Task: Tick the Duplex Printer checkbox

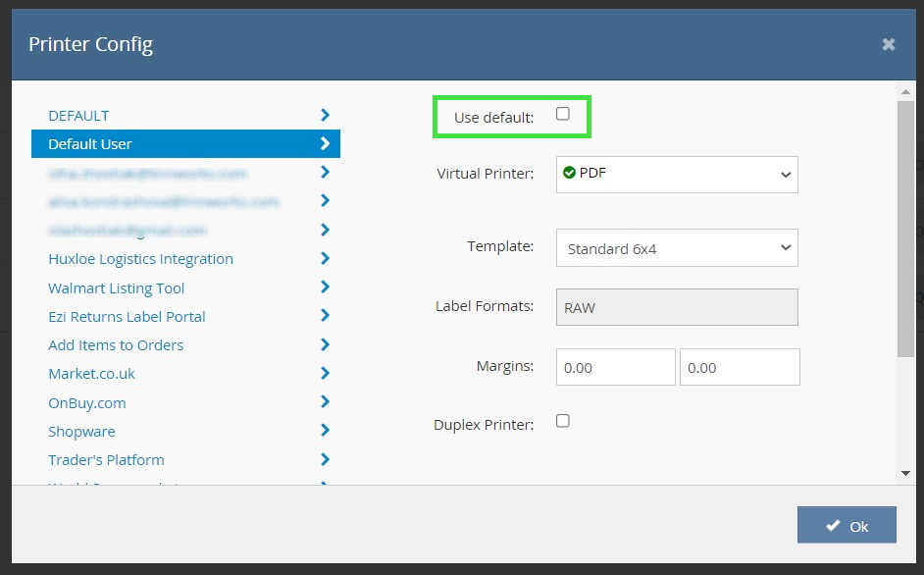Action: click(x=563, y=421)
